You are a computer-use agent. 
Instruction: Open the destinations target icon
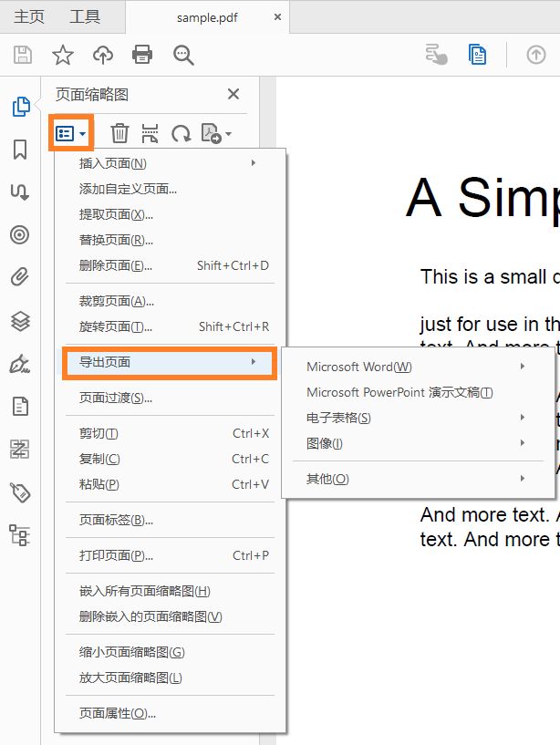coord(19,234)
